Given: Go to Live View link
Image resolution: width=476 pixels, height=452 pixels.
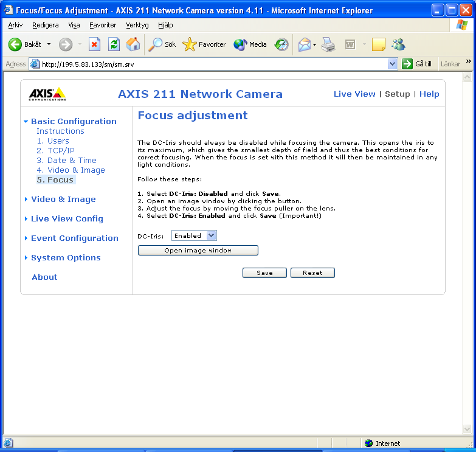Looking at the screenshot, I should click(x=354, y=94).
